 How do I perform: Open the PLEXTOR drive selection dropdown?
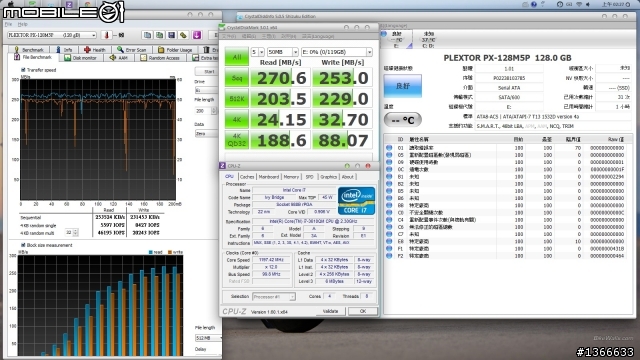pyautogui.click(x=52, y=36)
